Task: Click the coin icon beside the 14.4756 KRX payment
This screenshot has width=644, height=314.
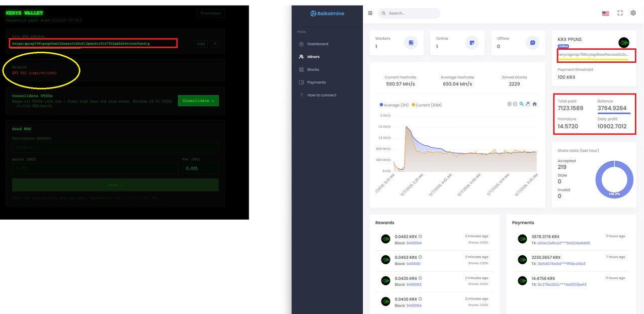Action: 522,281
